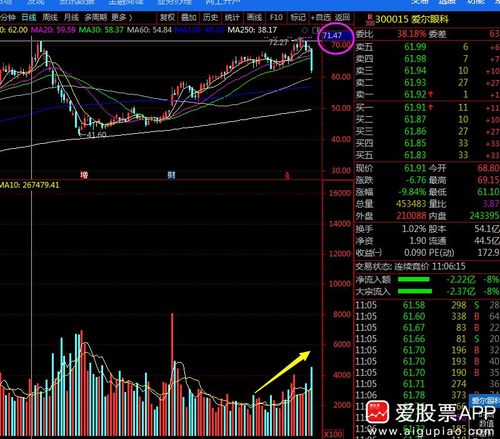Screen dimensions: 500x439
Task: Click the 增 marker on the chart timeline
Action: pyautogui.click(x=84, y=175)
